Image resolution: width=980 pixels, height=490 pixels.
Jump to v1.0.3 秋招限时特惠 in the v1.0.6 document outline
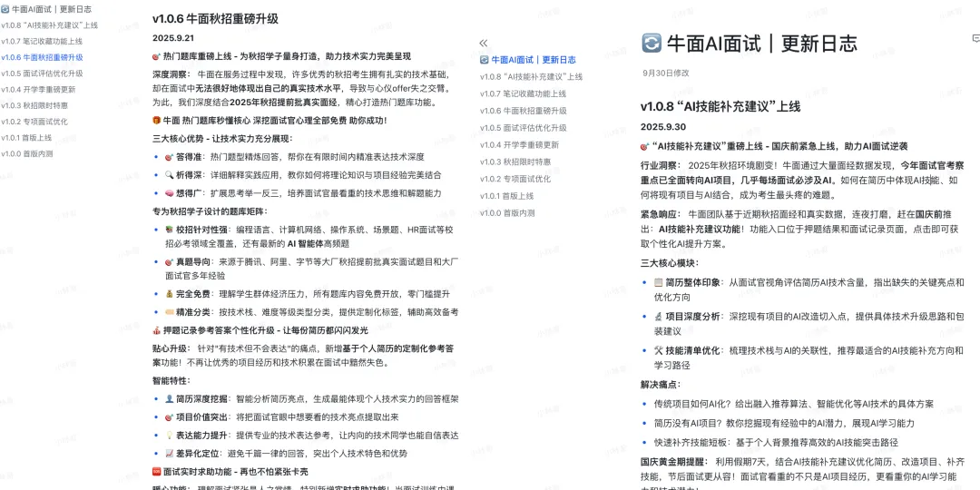tap(34, 105)
